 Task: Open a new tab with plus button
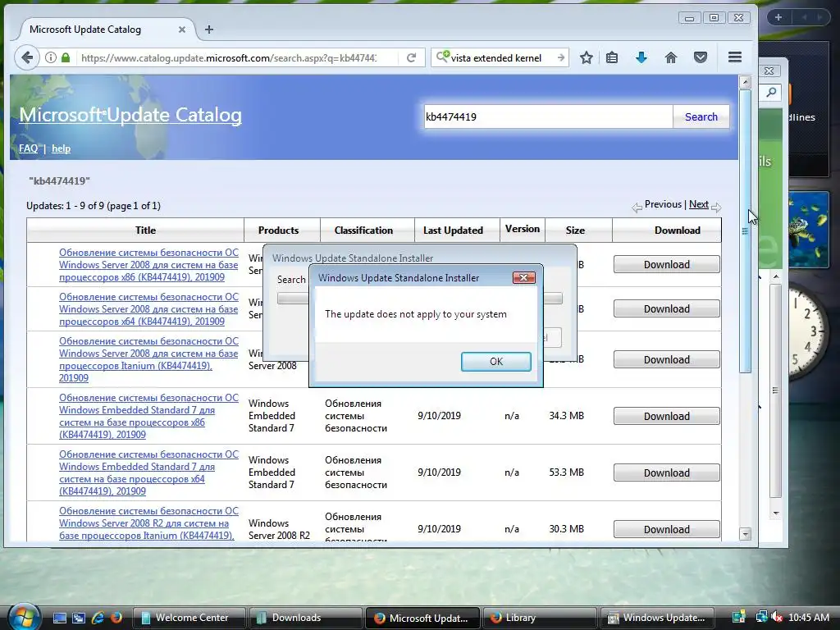209,30
